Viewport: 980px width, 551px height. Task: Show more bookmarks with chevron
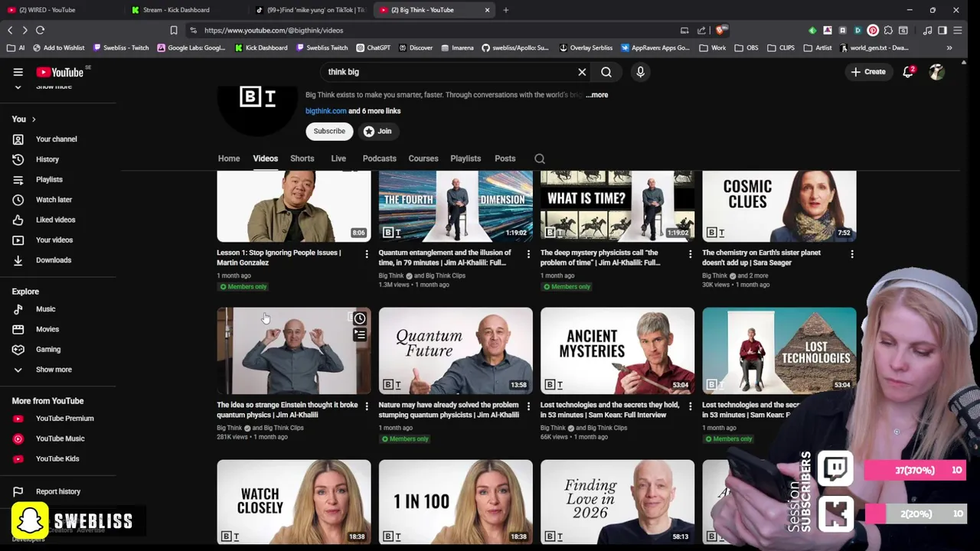click(949, 47)
